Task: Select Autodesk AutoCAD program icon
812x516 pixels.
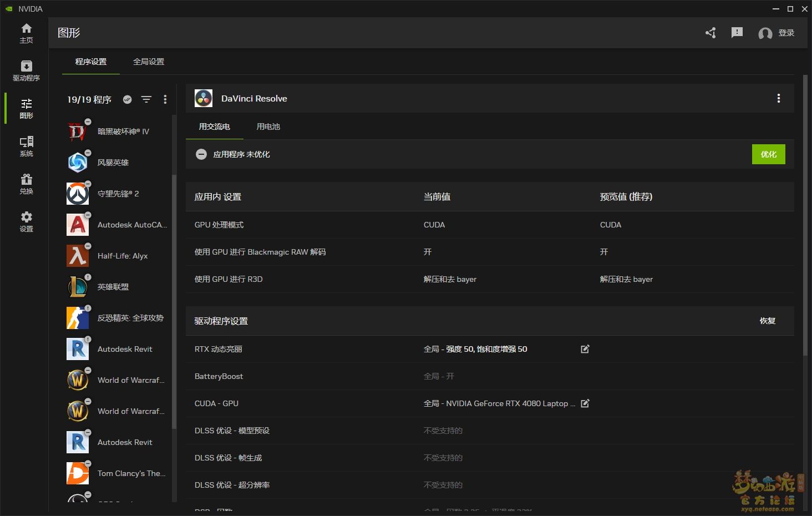Action: (78, 225)
